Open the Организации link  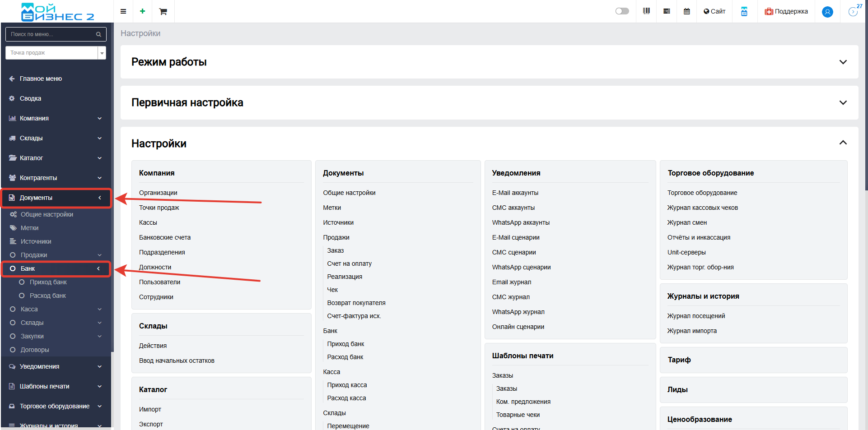pos(158,193)
